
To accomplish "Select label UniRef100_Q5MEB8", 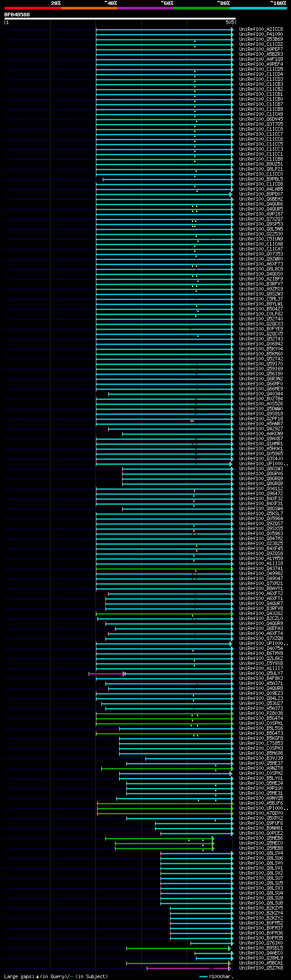I will [x=261, y=848].
